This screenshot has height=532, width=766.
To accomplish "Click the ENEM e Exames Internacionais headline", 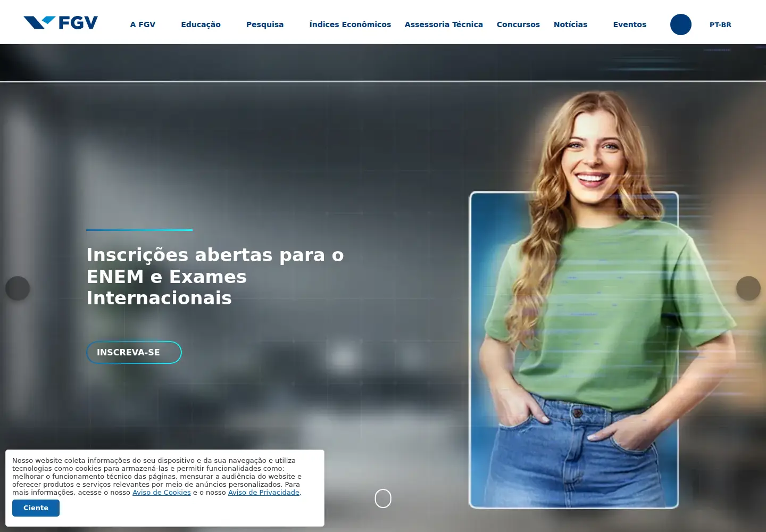I will (215, 277).
